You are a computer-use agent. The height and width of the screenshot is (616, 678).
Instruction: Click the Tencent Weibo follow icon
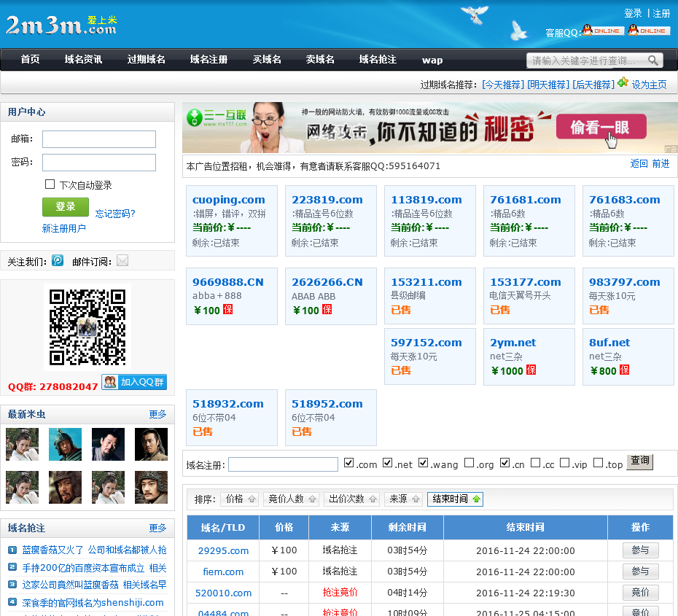coord(58,260)
